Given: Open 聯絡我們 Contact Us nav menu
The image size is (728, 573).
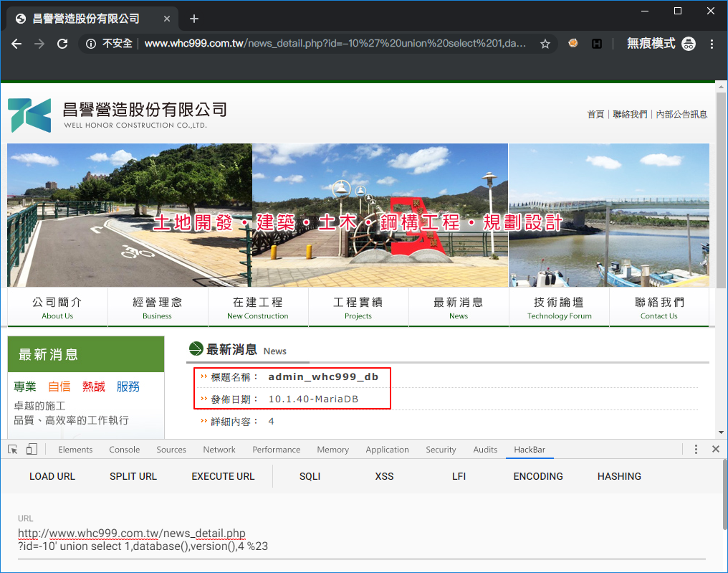Looking at the screenshot, I should coord(658,308).
